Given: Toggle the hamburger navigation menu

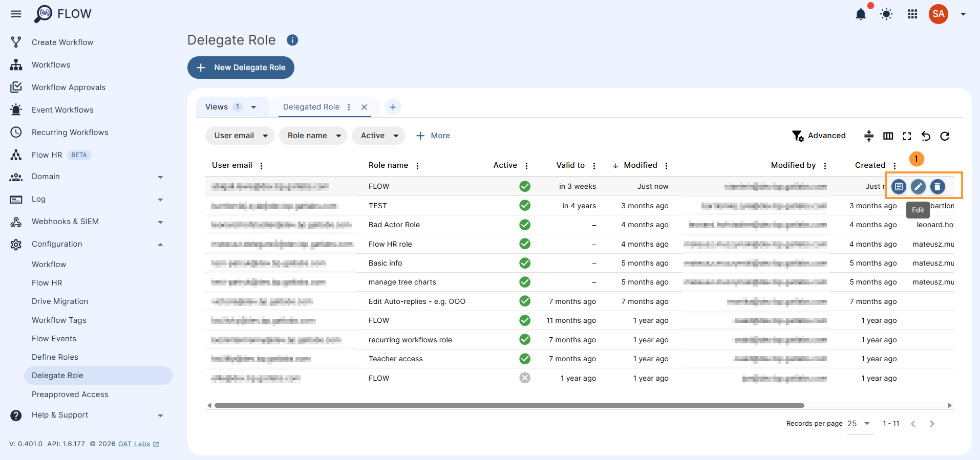Looking at the screenshot, I should tap(16, 14).
